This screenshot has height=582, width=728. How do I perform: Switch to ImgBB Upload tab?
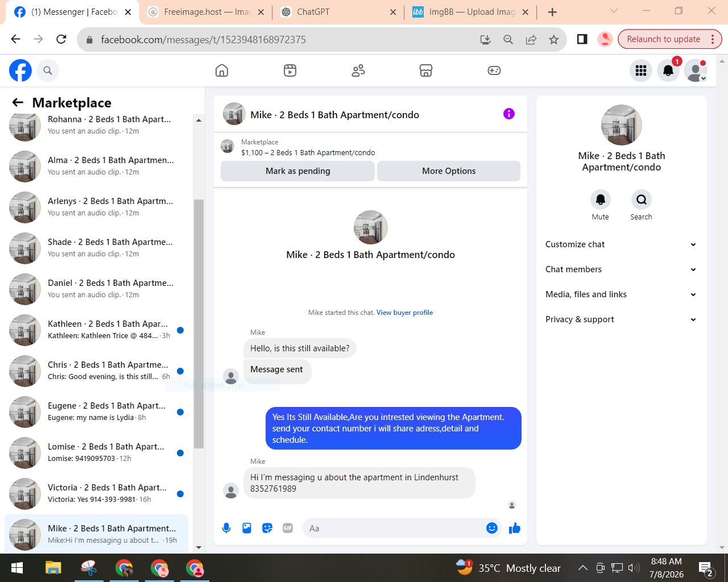click(470, 12)
